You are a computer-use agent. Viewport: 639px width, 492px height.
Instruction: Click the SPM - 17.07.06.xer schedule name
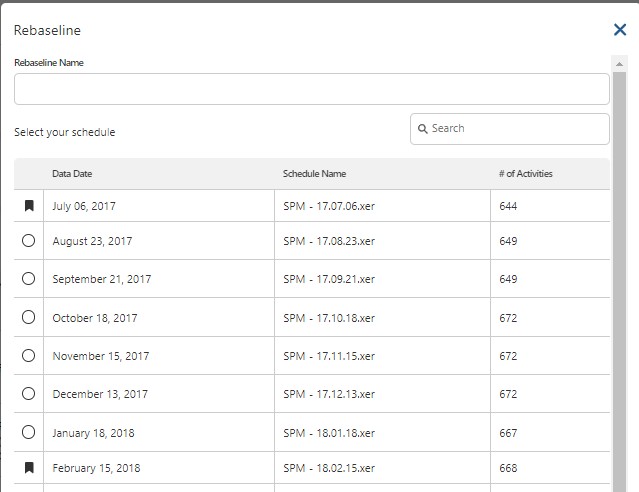pos(329,206)
